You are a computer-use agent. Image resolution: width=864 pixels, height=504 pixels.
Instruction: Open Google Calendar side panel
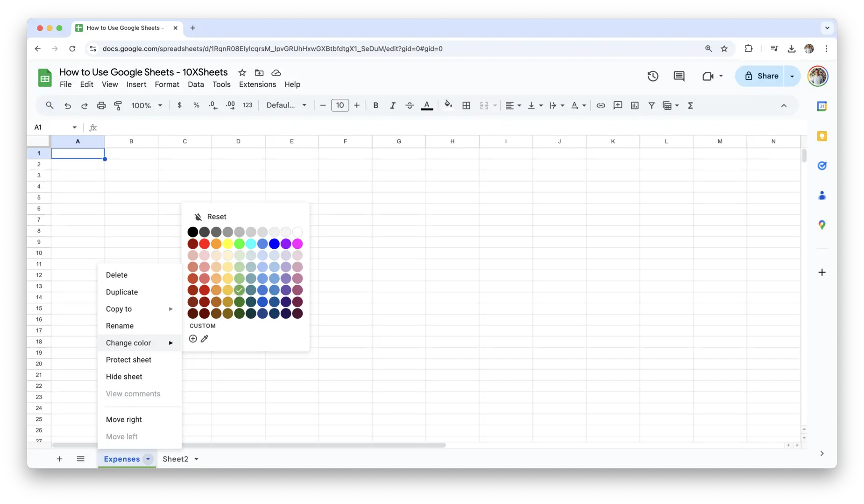pyautogui.click(x=822, y=106)
